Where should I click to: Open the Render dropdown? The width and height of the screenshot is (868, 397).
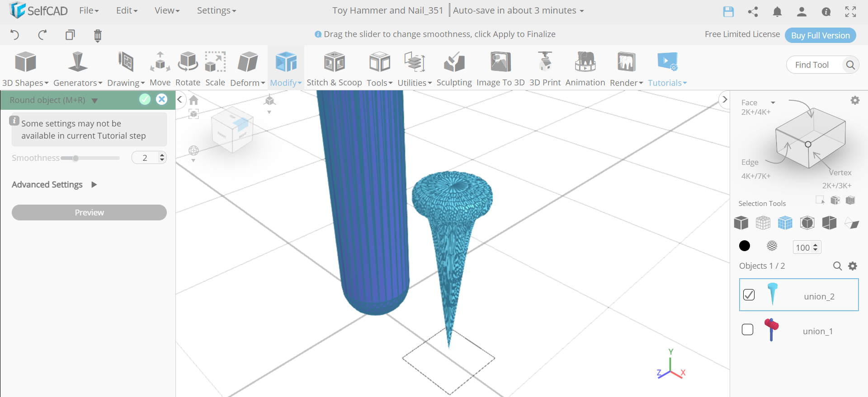click(626, 69)
